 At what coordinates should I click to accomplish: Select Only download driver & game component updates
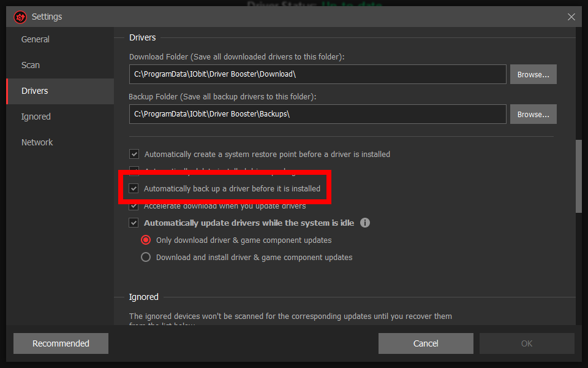tap(146, 240)
